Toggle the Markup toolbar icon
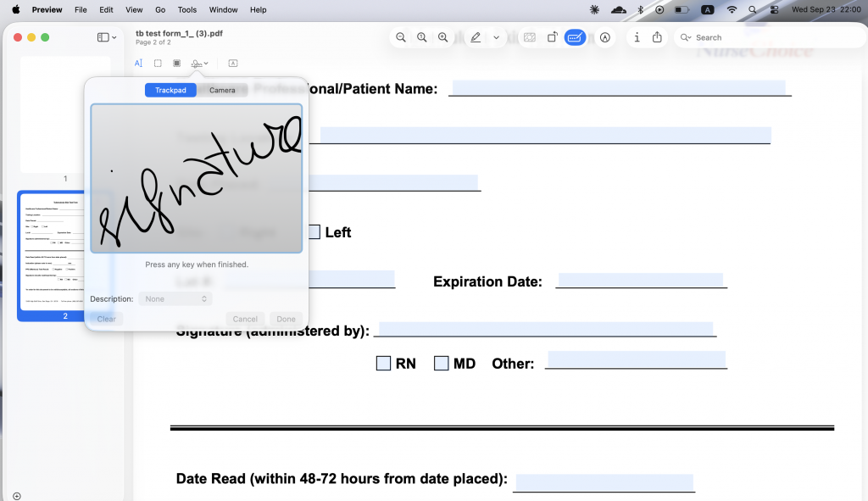This screenshot has height=501, width=868. [x=605, y=37]
